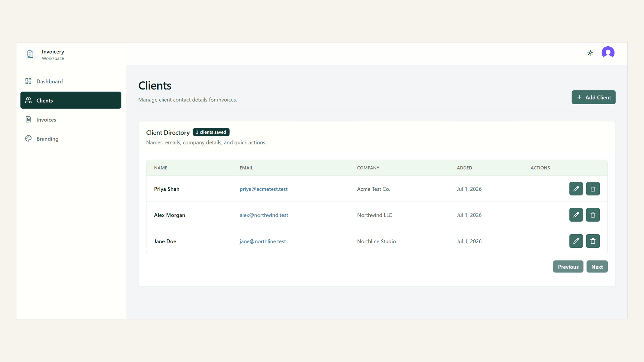Click the Northline Studio company cell
The image size is (644, 362).
click(376, 241)
